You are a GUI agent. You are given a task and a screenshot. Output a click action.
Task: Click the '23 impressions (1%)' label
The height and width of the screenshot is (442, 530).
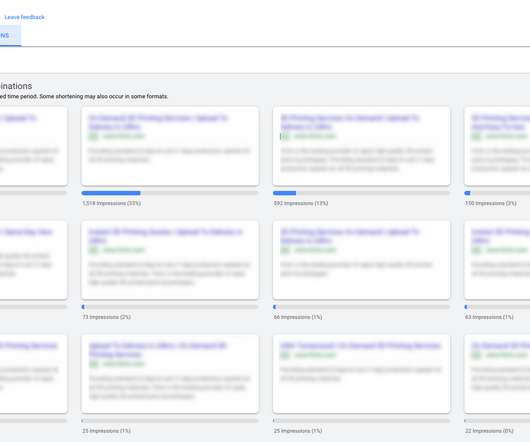click(x=106, y=431)
